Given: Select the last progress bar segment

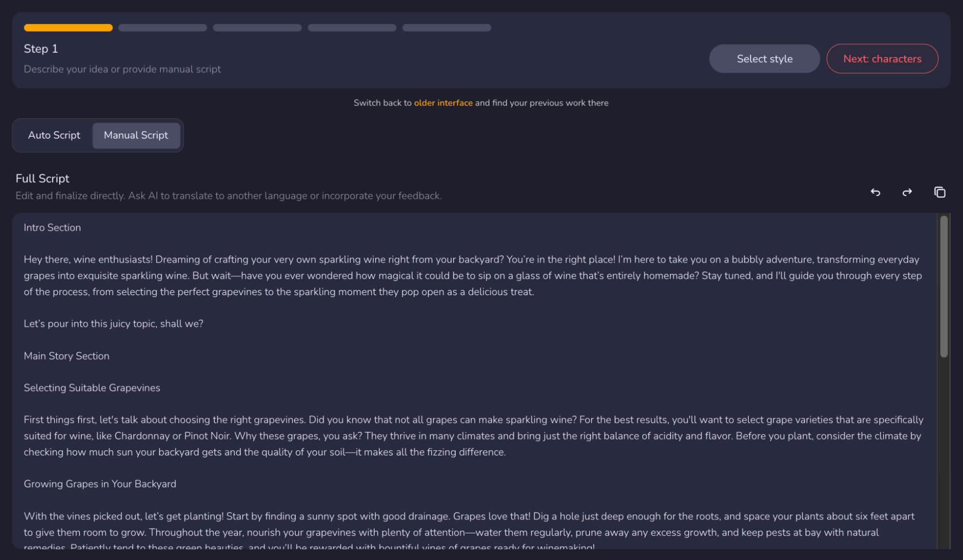Looking at the screenshot, I should point(446,27).
